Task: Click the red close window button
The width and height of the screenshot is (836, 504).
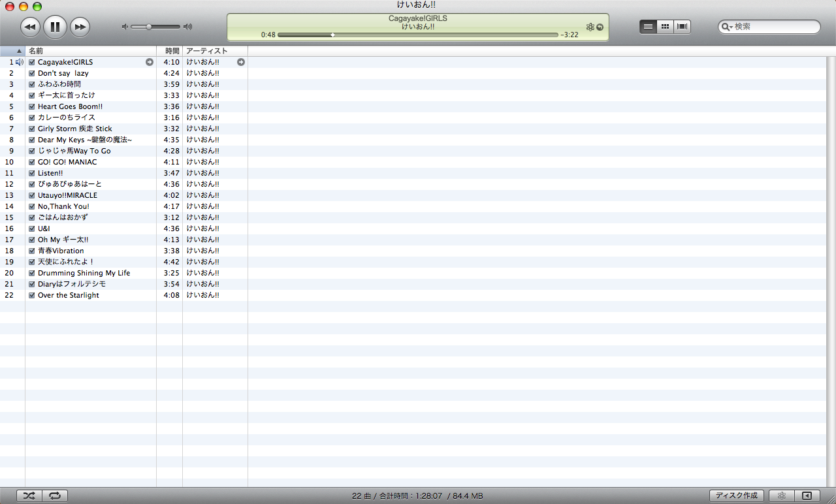Action: 10,6
